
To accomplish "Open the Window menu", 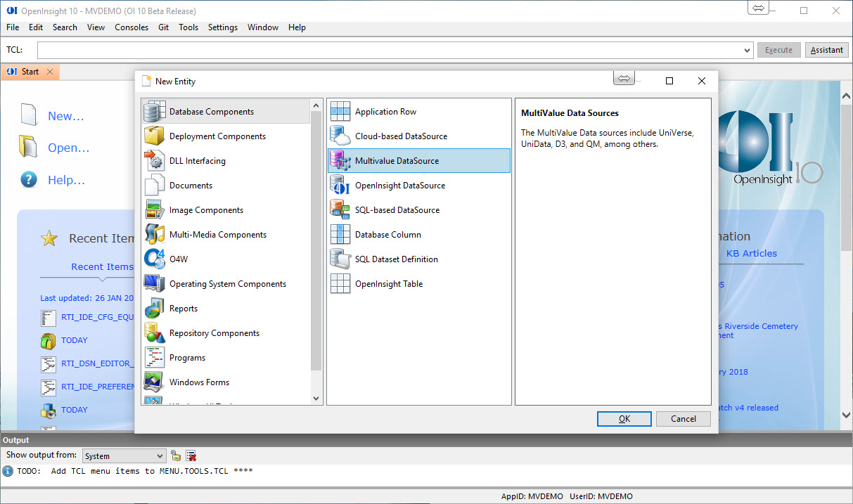I will [x=263, y=27].
